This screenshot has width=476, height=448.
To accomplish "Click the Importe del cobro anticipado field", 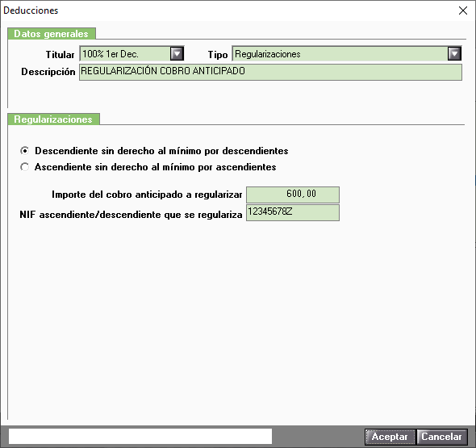I will tap(293, 195).
